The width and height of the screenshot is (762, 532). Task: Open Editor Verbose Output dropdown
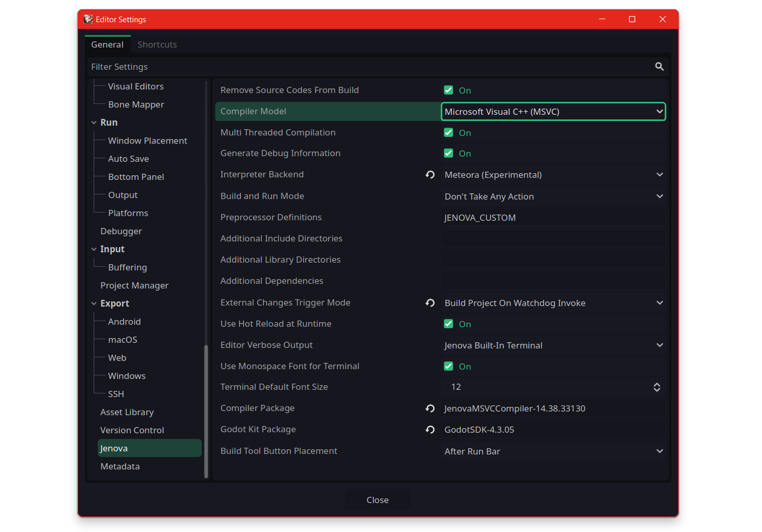point(553,345)
